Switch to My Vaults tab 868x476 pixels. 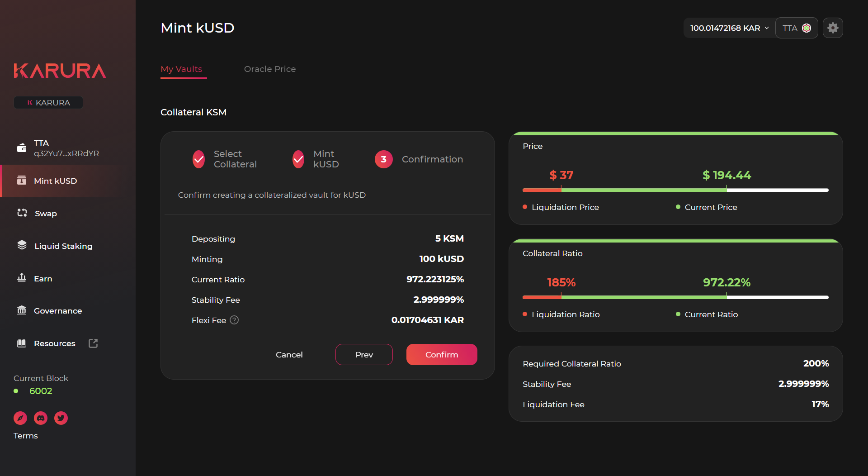pos(181,69)
